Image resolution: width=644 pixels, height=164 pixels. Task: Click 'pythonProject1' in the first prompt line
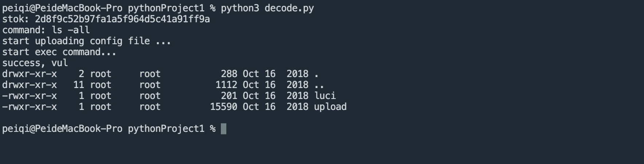tap(166, 8)
